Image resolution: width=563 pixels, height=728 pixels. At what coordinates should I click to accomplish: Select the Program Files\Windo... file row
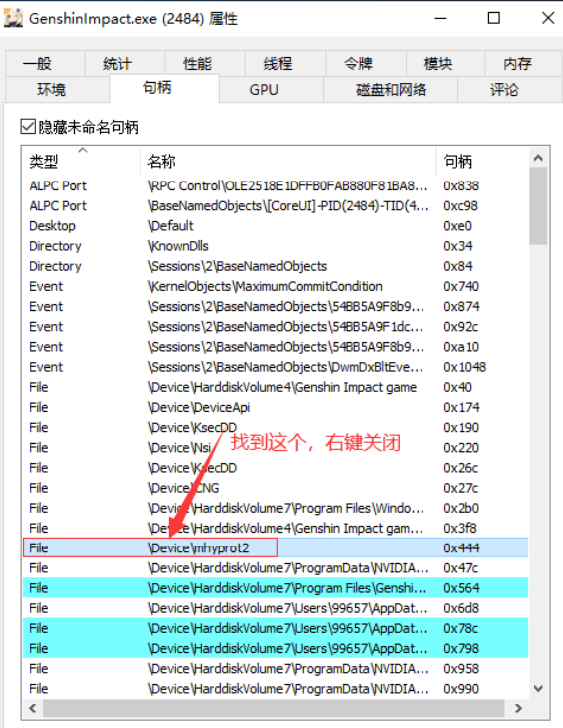point(275,508)
